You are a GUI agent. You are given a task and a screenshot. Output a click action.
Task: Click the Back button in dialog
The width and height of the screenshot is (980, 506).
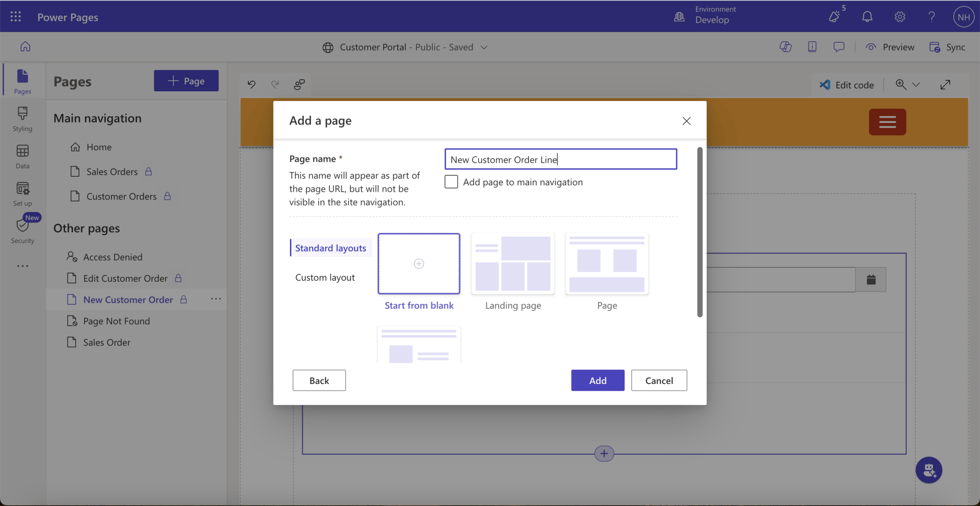click(x=319, y=380)
